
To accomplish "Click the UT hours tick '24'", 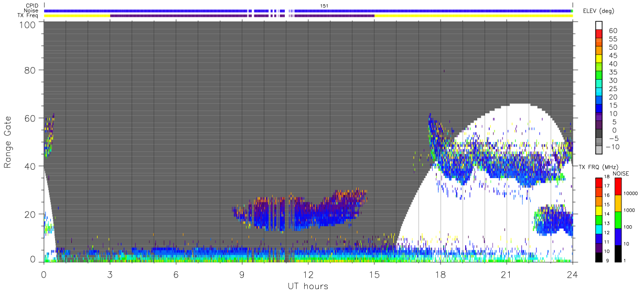I will 573,274.
